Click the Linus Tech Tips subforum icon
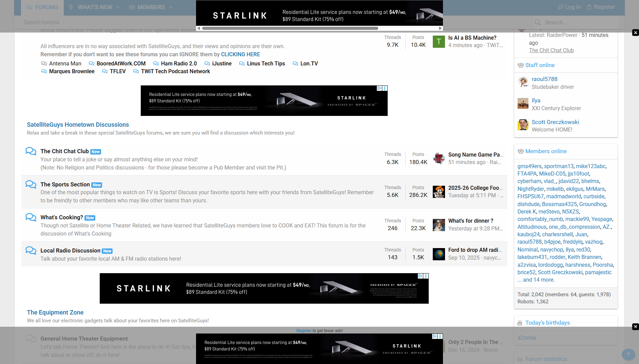This screenshot has width=639, height=364. [x=242, y=63]
